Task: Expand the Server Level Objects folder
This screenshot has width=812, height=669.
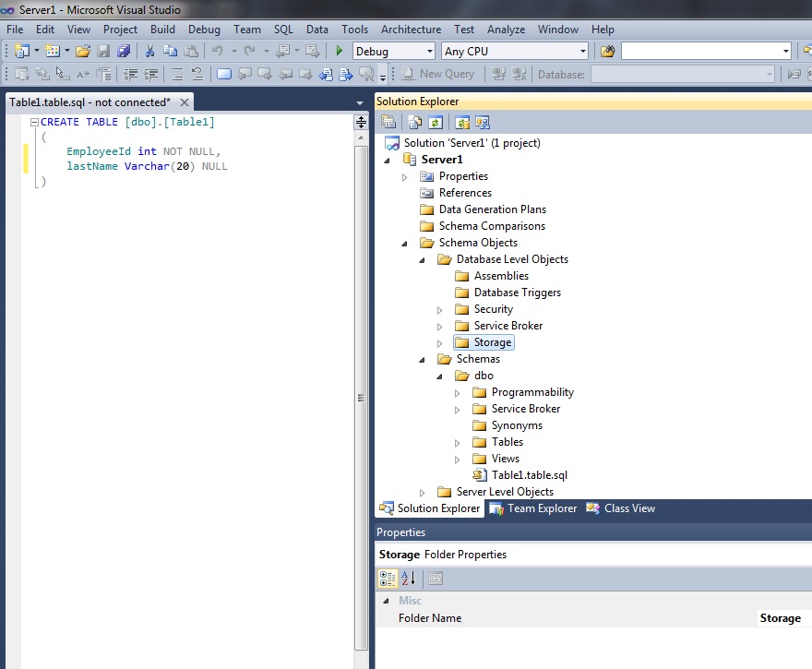Action: click(422, 493)
